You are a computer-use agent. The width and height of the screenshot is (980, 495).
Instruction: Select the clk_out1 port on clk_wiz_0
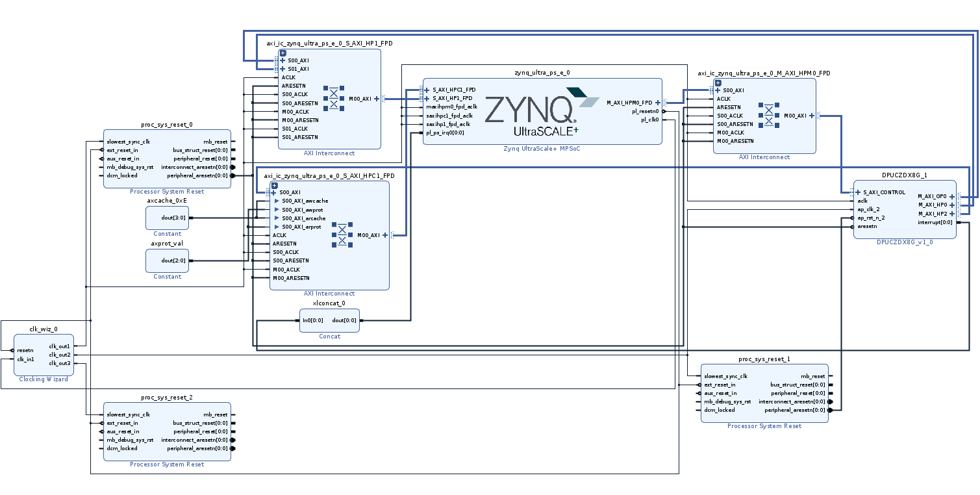tap(60, 346)
